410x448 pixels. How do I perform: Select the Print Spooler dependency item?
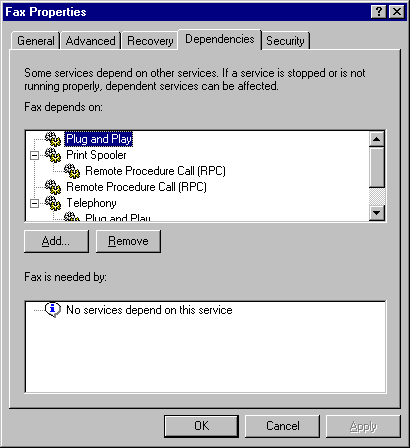96,155
